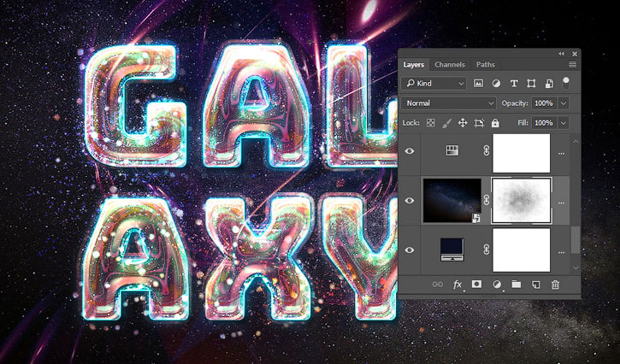Select the starry sky layer thumbnail
This screenshot has width=620, height=364.
point(452,201)
